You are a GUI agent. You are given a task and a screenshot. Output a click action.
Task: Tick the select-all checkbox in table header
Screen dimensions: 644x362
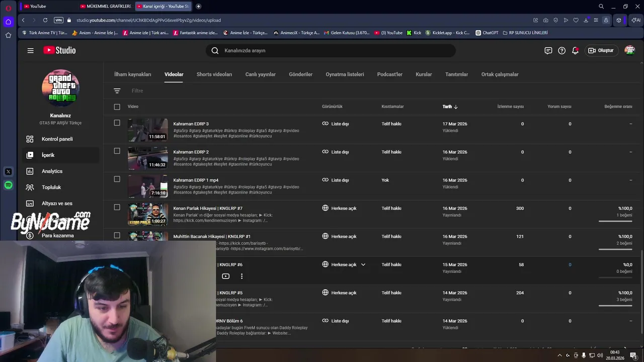click(x=117, y=107)
